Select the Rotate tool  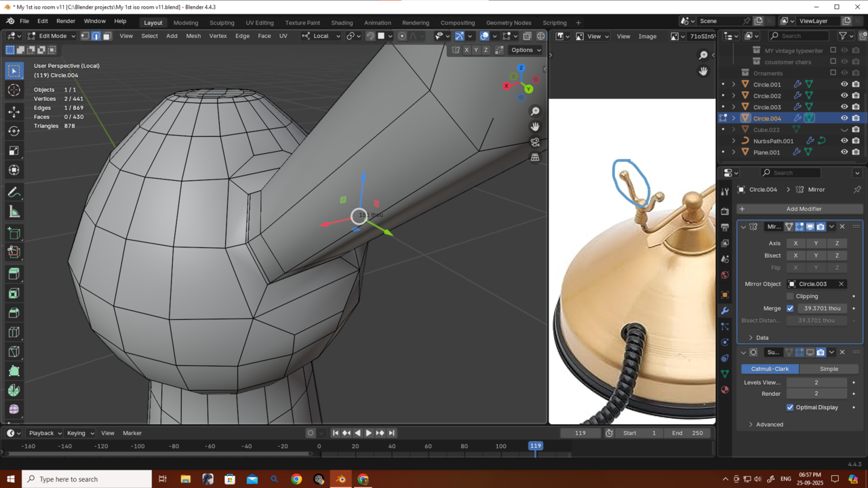14,131
